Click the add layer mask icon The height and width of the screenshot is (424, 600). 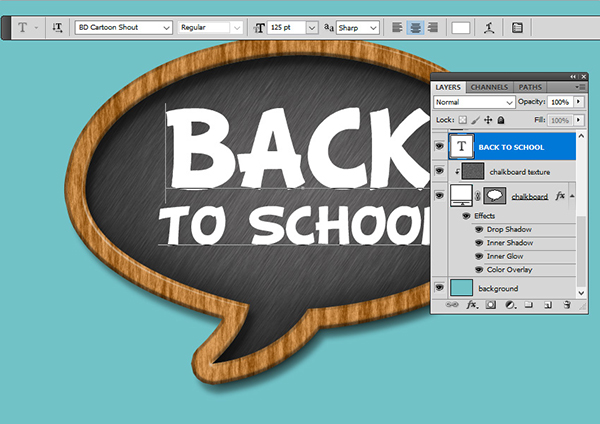point(490,305)
